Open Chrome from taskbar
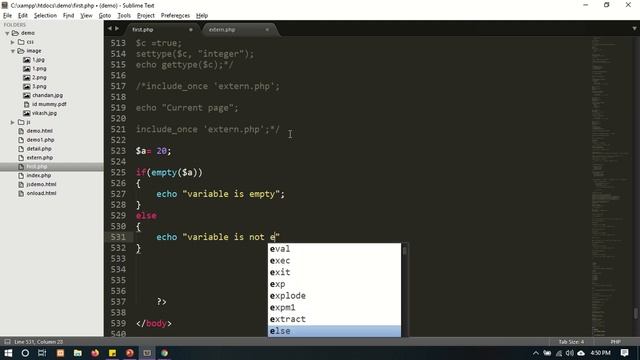This screenshot has height=360, width=640. 164,353
